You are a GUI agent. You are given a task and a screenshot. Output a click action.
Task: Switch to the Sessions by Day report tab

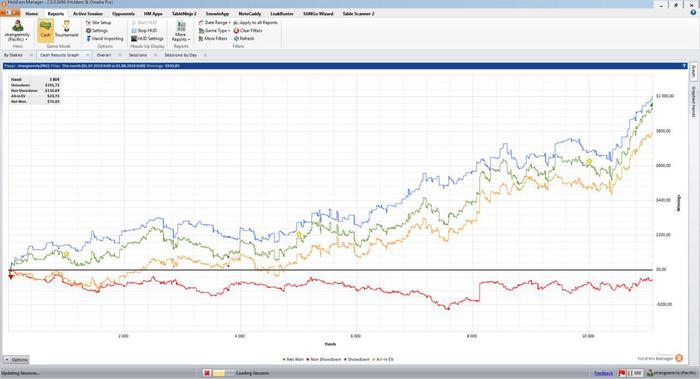pyautogui.click(x=180, y=55)
